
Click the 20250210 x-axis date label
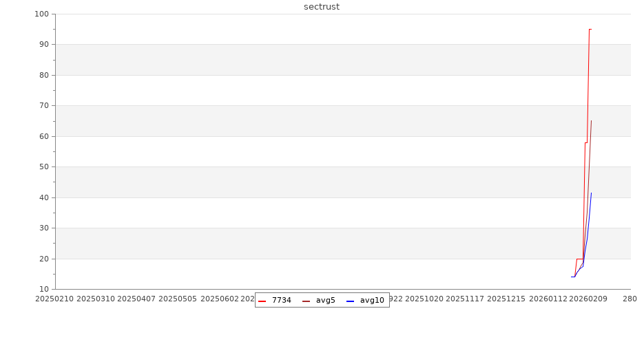[54, 299]
